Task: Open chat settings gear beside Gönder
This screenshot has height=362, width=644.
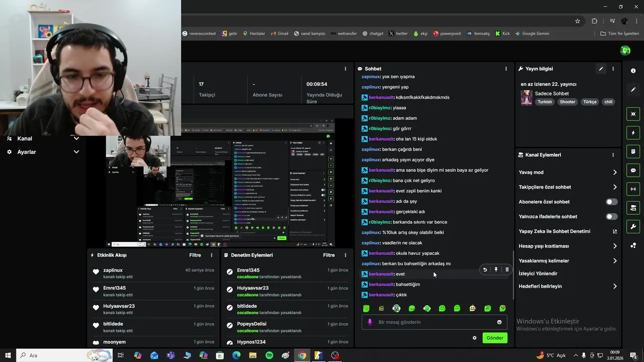Action: (x=474, y=338)
